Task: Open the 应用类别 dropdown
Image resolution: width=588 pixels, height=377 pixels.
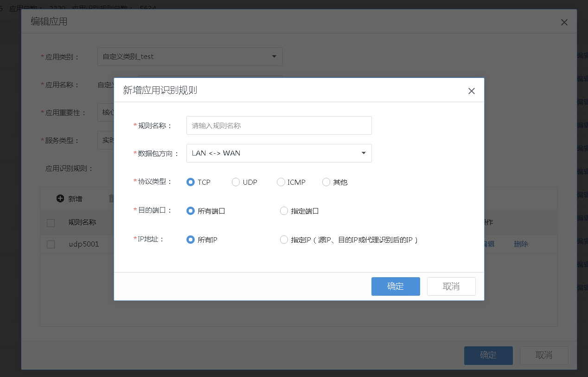Action: tap(190, 57)
